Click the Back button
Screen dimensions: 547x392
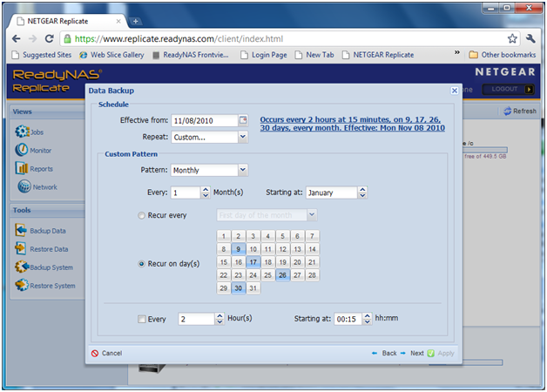point(384,353)
